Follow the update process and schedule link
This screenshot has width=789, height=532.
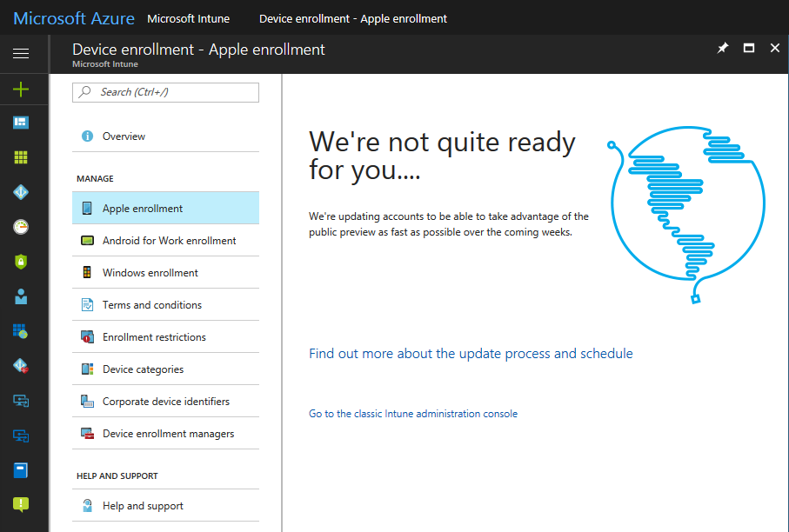point(471,354)
